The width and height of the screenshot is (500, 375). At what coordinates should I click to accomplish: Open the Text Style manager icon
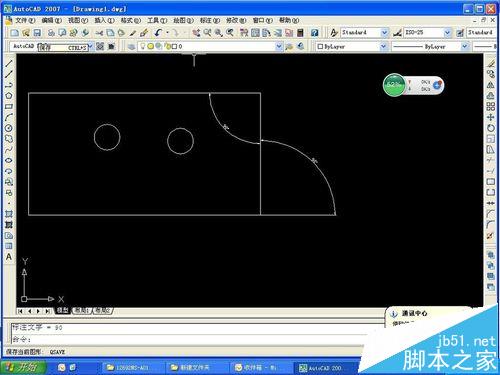(x=334, y=33)
